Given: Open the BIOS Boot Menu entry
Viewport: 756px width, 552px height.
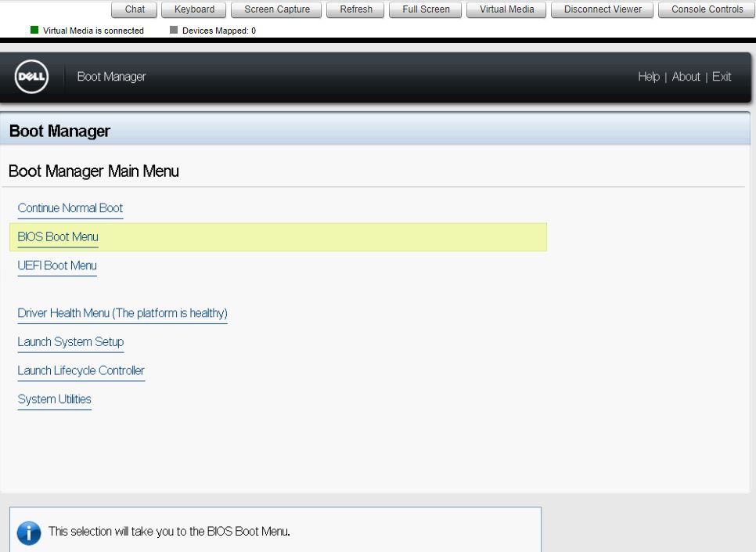Looking at the screenshot, I should coord(57,236).
